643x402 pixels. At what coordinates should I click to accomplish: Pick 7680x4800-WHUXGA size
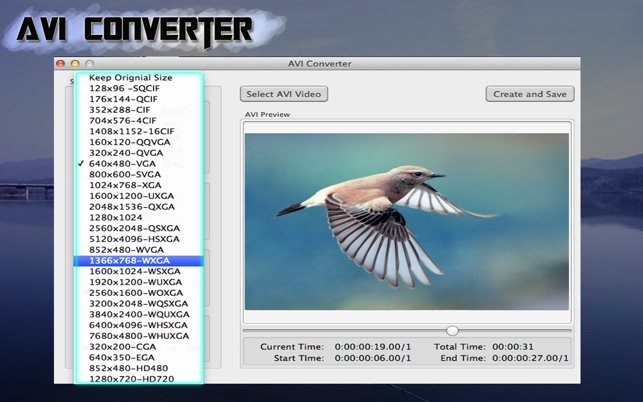click(139, 336)
